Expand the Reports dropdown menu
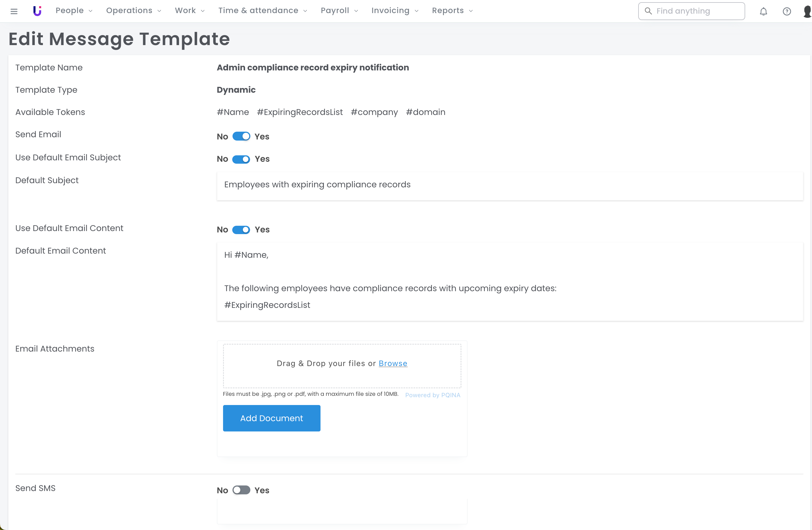Viewport: 812px width, 530px height. click(452, 11)
